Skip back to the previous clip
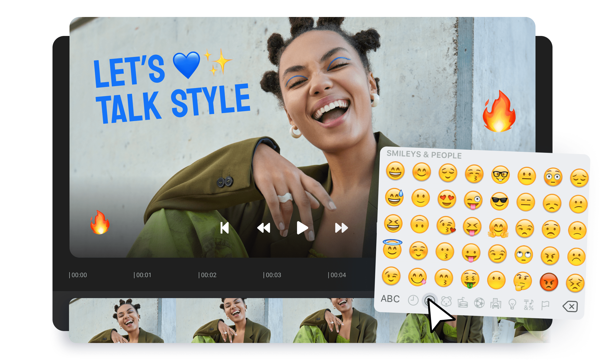605x364 pixels. pos(225,227)
